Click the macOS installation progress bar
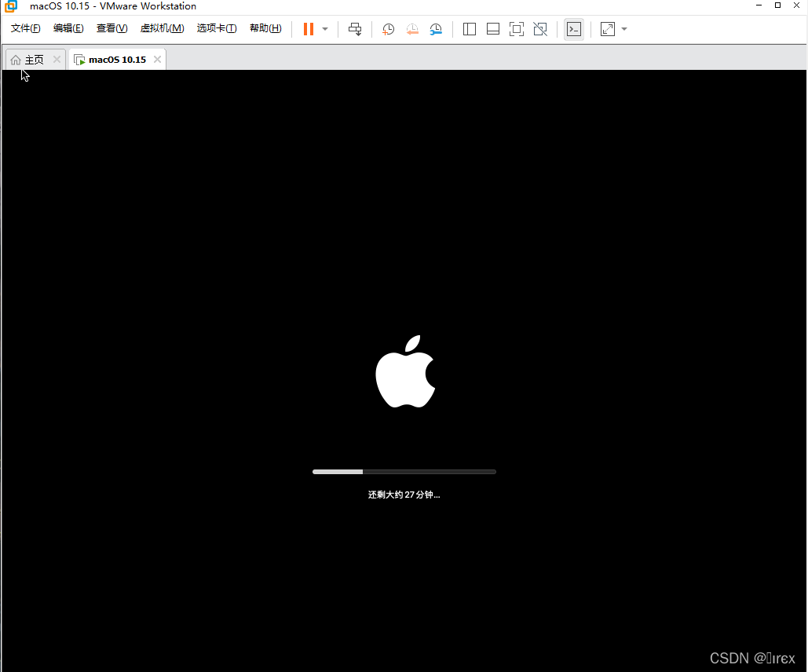808x672 pixels. pos(404,472)
